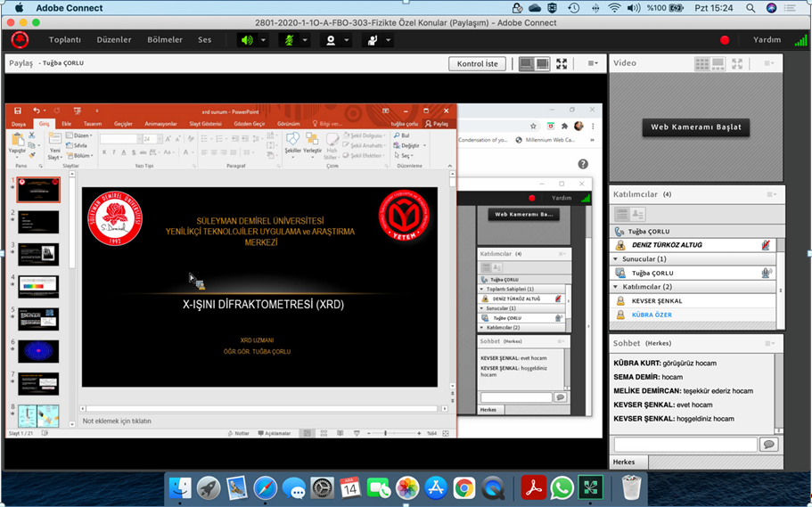
Task: Click the raise hand status icon
Action: (x=373, y=40)
